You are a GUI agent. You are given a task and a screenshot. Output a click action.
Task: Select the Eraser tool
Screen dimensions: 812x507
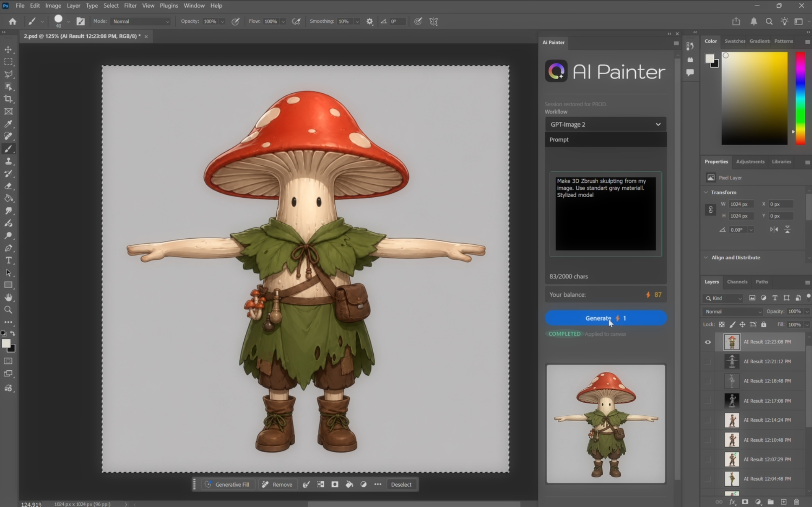[x=8, y=186]
